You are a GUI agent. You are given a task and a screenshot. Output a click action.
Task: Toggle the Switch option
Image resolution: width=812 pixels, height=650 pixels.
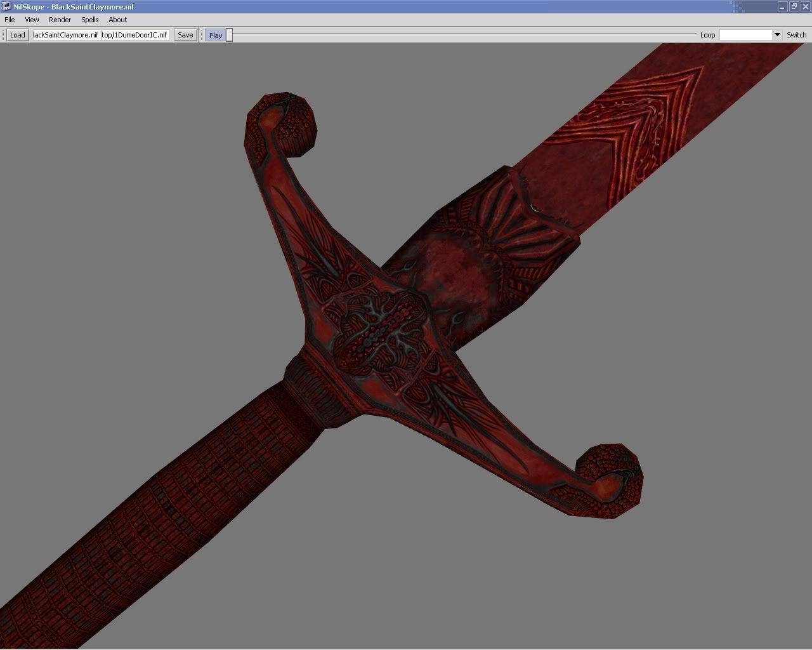click(796, 35)
